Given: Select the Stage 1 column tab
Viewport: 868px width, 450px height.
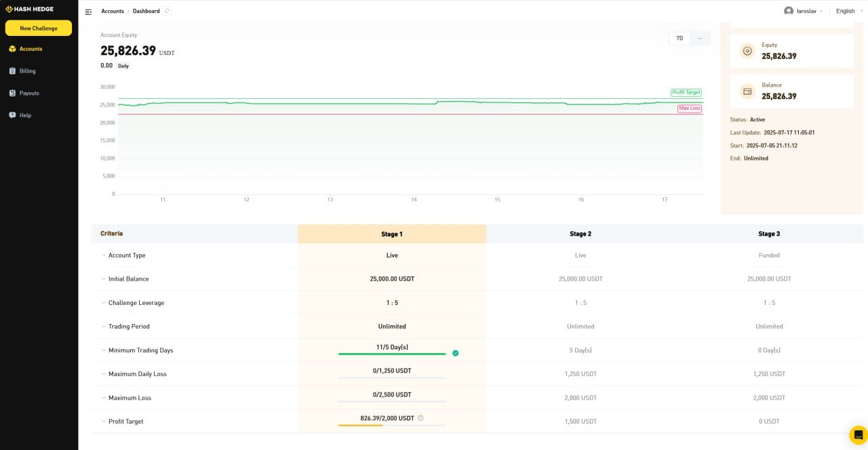Looking at the screenshot, I should click(392, 234).
